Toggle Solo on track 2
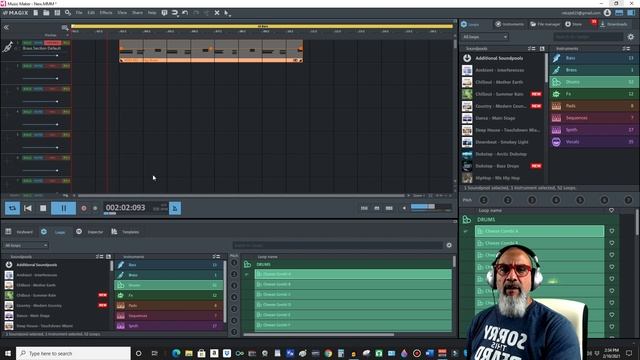The height and width of the screenshot is (360, 640). click(27, 66)
